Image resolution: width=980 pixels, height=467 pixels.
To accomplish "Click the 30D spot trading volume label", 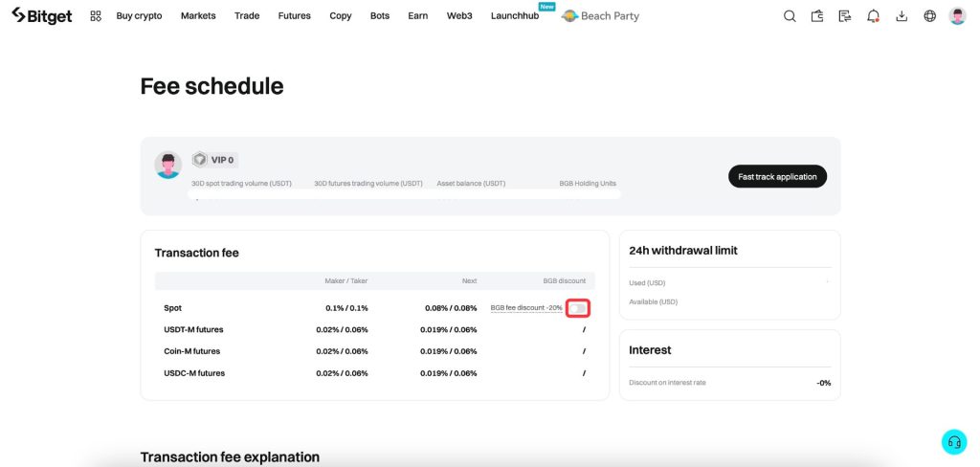I will (x=241, y=183).
